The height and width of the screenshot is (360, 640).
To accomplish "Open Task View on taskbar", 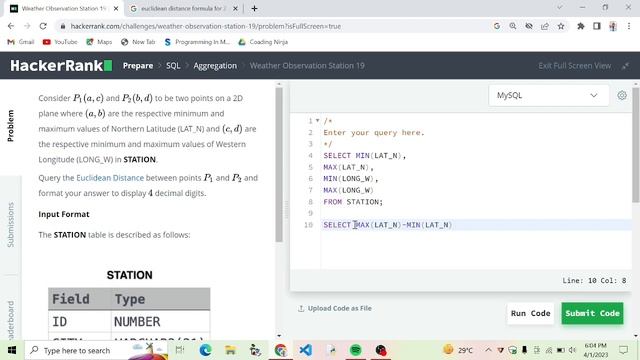I will click(x=180, y=350).
